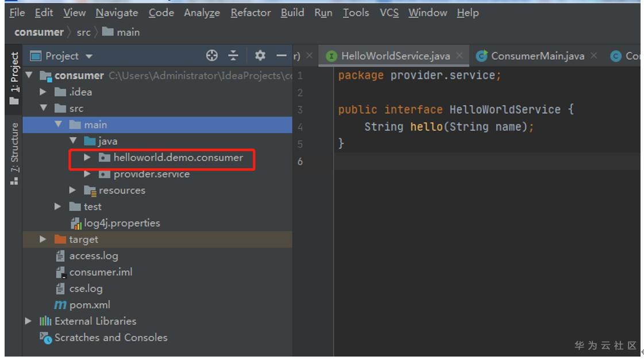This screenshot has height=360, width=644.
Task: Expand the helloworld.demo.consumer package
Action: point(87,157)
